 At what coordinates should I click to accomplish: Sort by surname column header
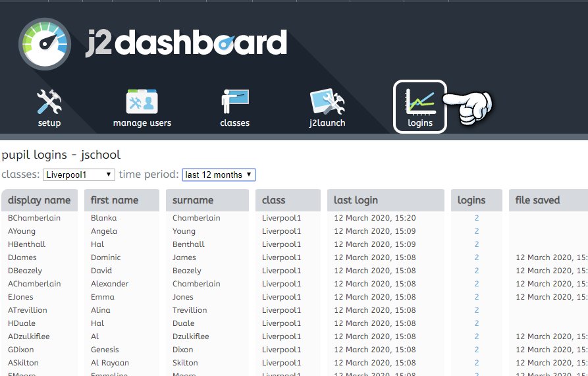tap(207, 200)
